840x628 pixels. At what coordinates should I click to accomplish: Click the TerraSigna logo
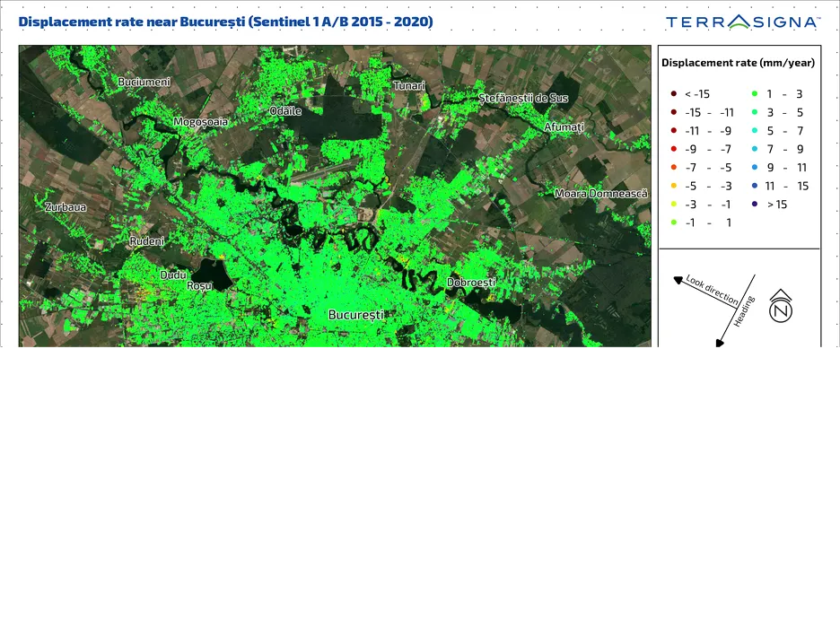tap(742, 22)
